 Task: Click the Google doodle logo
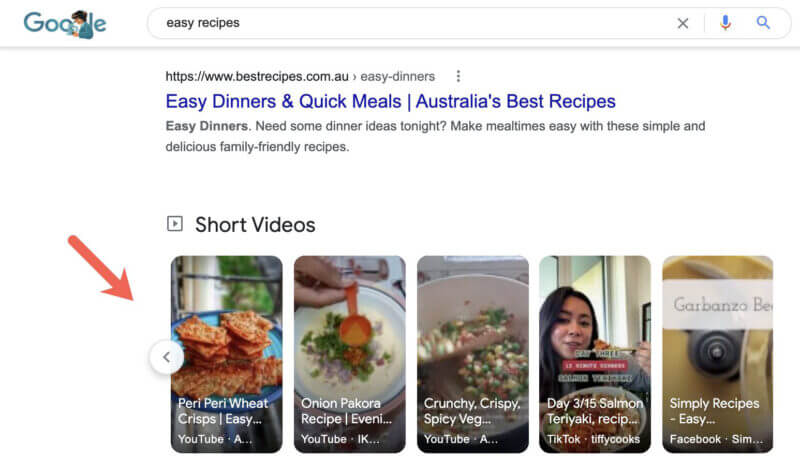[x=65, y=23]
